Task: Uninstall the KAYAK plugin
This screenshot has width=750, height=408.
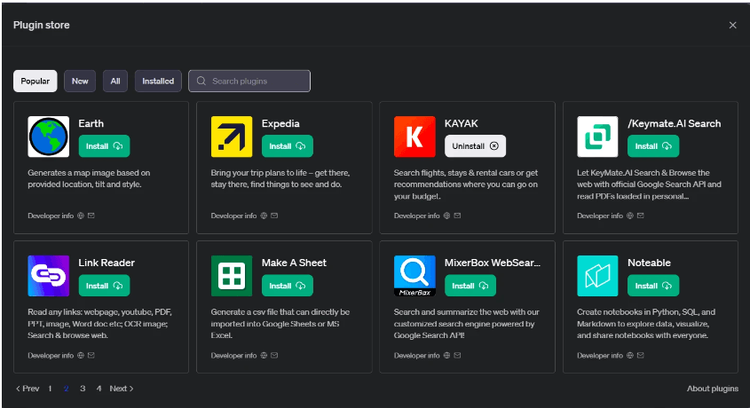Action: [x=475, y=146]
